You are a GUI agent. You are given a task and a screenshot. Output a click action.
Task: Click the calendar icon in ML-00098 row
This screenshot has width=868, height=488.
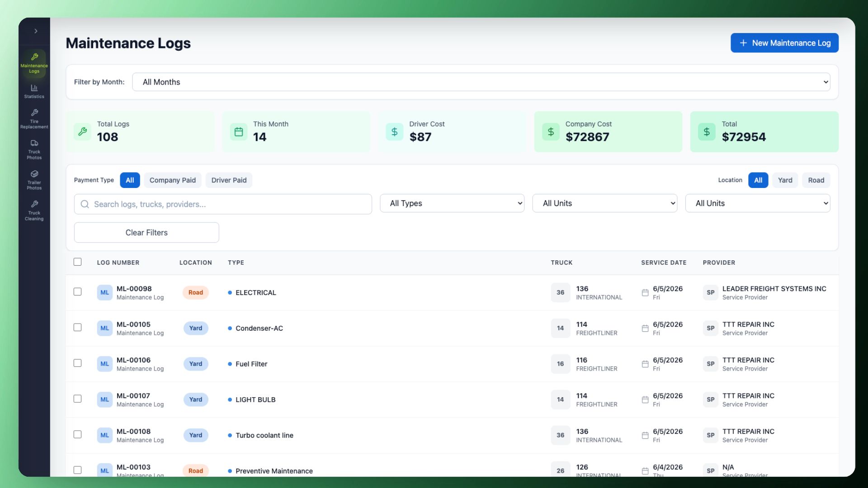click(x=645, y=293)
